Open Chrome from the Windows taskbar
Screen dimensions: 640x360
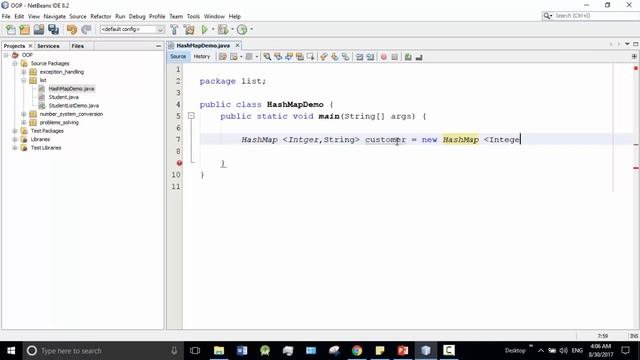357,351
